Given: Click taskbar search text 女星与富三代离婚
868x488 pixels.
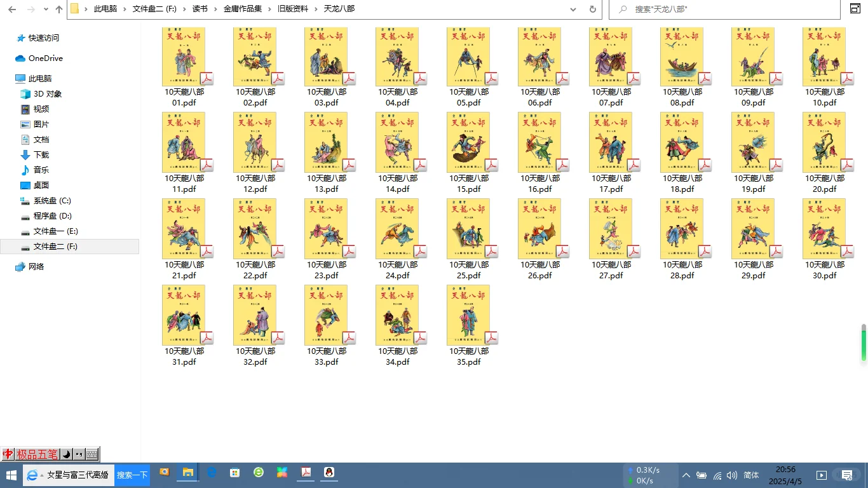Looking at the screenshot, I should pyautogui.click(x=78, y=475).
